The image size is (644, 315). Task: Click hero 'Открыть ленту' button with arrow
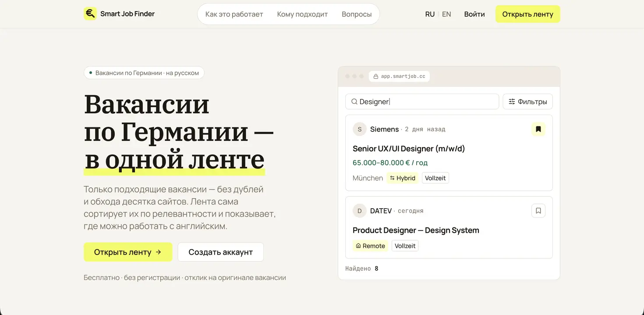tap(128, 252)
